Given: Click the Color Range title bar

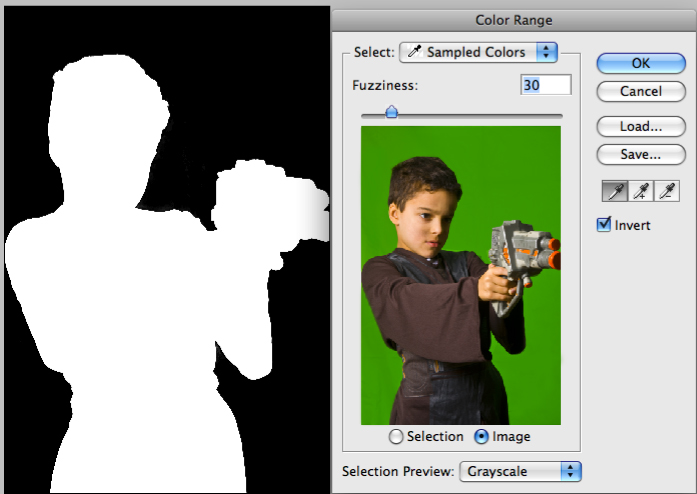Looking at the screenshot, I should [514, 20].
